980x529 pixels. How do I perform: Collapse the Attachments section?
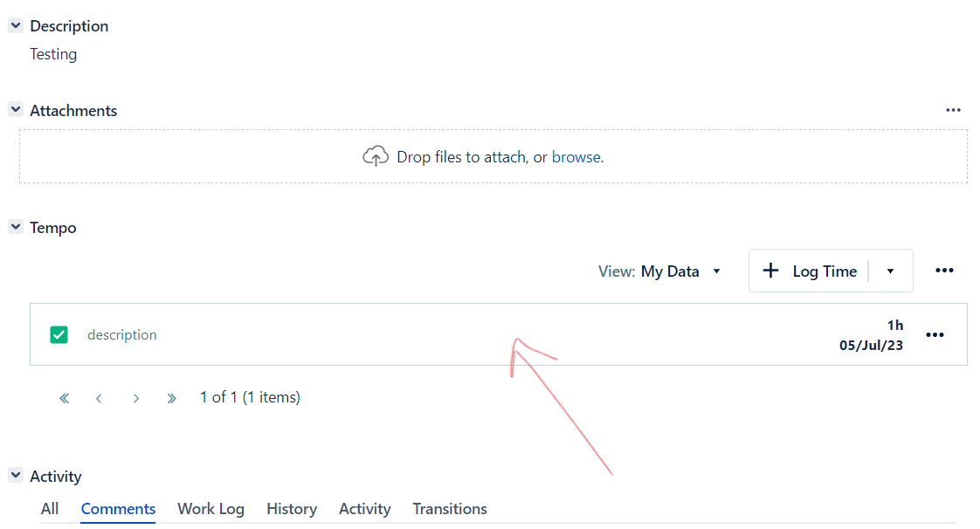click(x=15, y=110)
